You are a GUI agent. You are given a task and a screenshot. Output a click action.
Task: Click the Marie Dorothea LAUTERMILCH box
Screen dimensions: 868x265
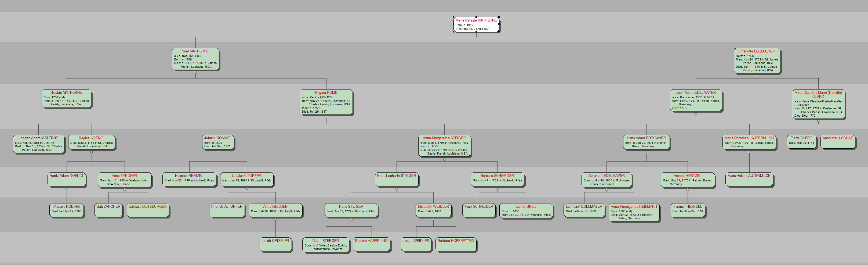tap(749, 142)
